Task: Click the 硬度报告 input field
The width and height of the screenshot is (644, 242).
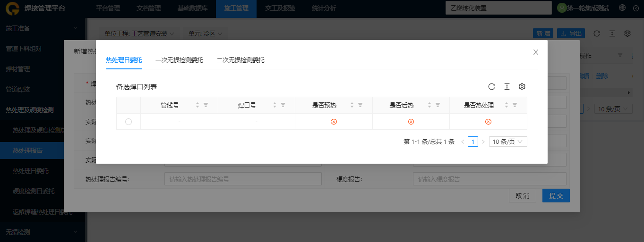Action: click(x=489, y=179)
